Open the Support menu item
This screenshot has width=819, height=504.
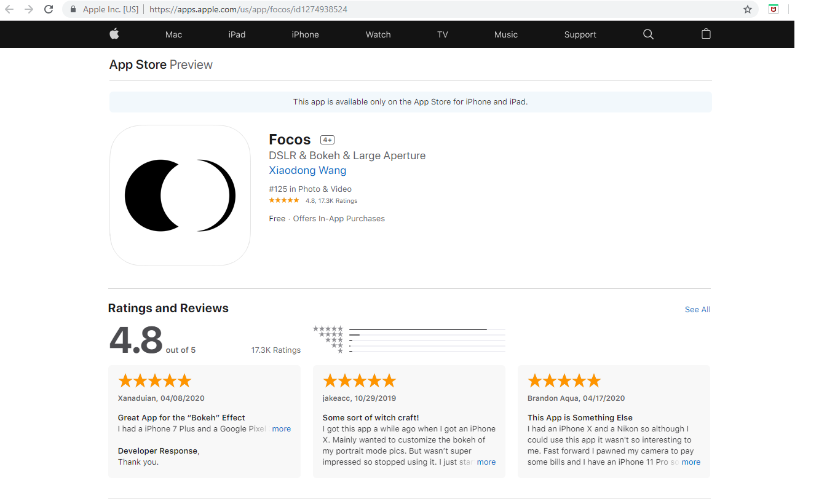click(x=580, y=34)
